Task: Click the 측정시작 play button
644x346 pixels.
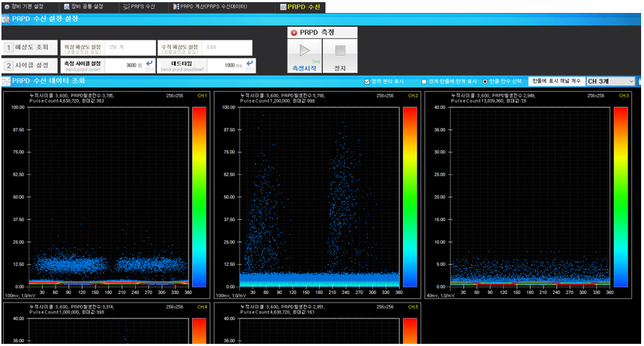Action: 304,52
